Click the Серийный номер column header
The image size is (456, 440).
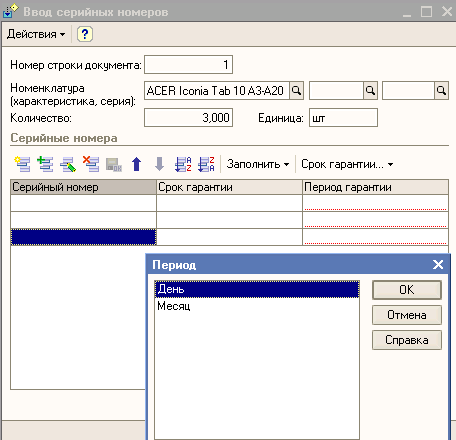coord(83,187)
